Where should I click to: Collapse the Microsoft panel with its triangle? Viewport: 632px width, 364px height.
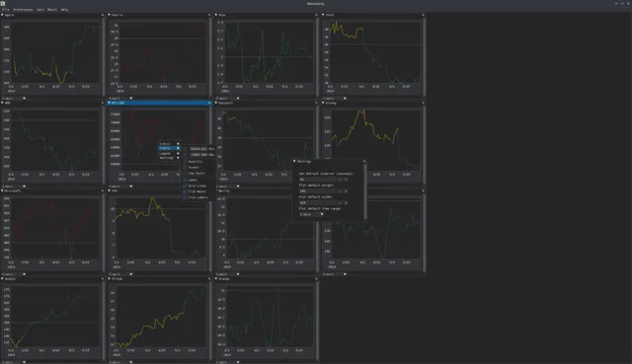coord(2,190)
